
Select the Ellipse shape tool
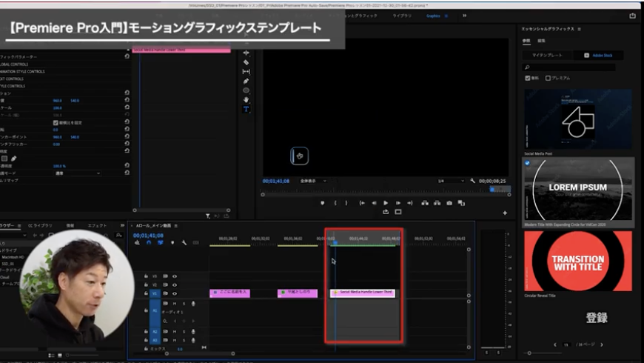coord(246,90)
